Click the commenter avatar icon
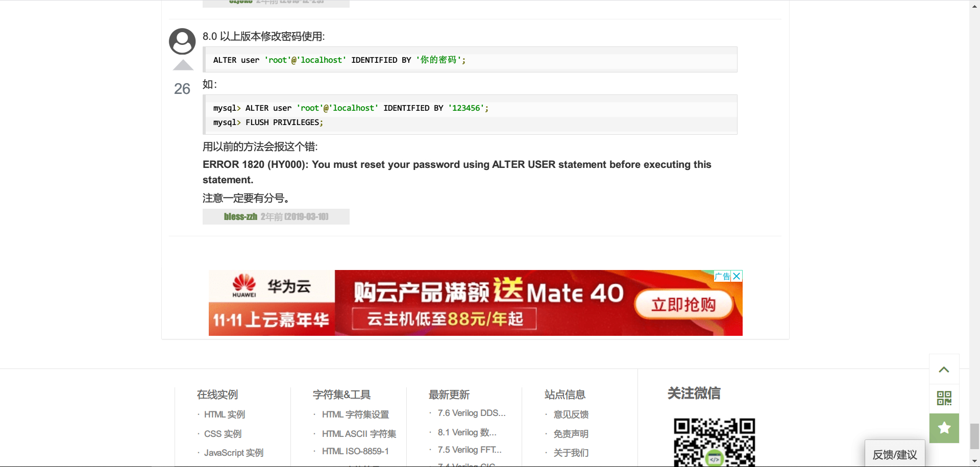Screen dimensions: 980x467 pyautogui.click(x=182, y=41)
